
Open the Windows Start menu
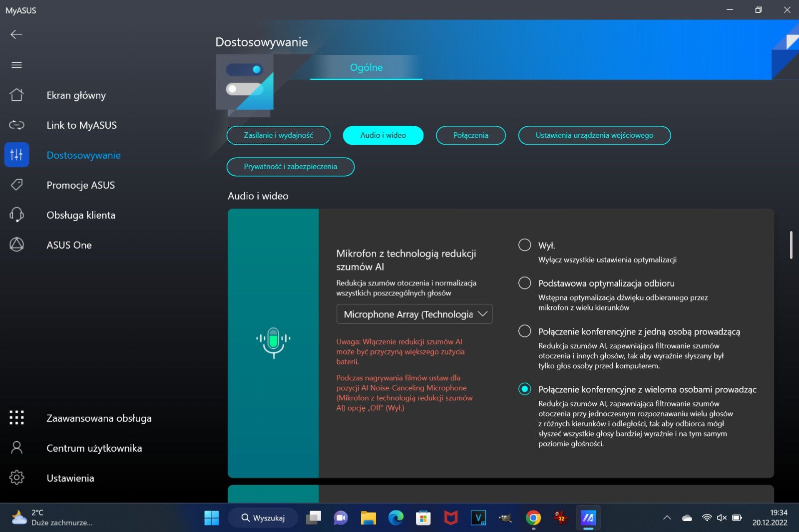pyautogui.click(x=212, y=518)
